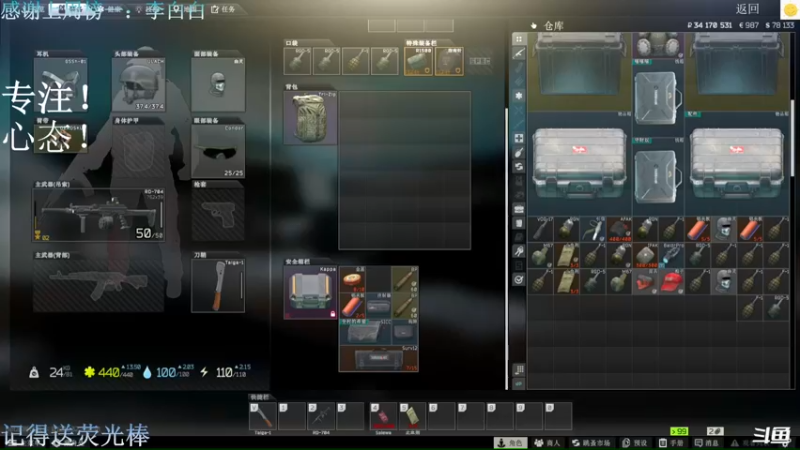Viewport: 800px width, 450px height.
Task: Select the first special equipment slot item
Action: [418, 61]
